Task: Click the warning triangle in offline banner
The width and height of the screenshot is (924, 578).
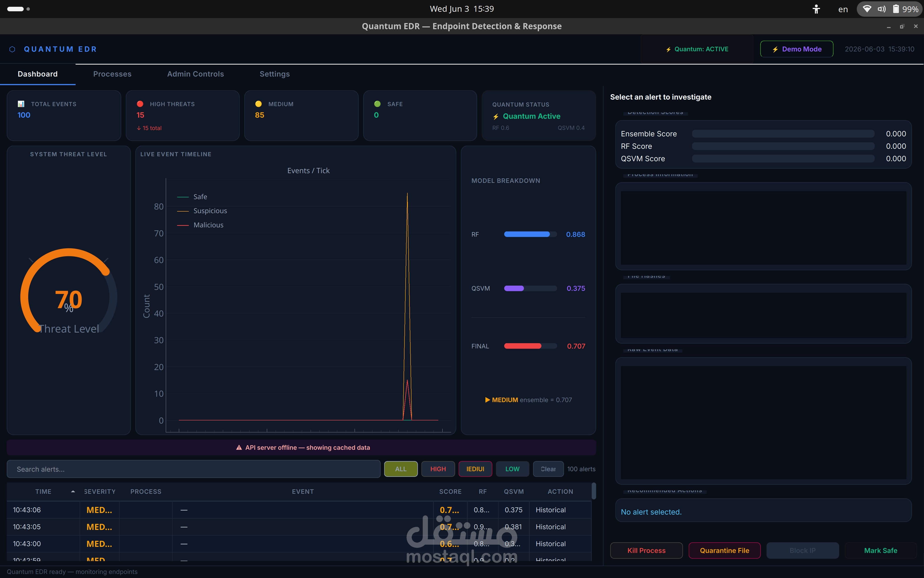Action: click(239, 448)
